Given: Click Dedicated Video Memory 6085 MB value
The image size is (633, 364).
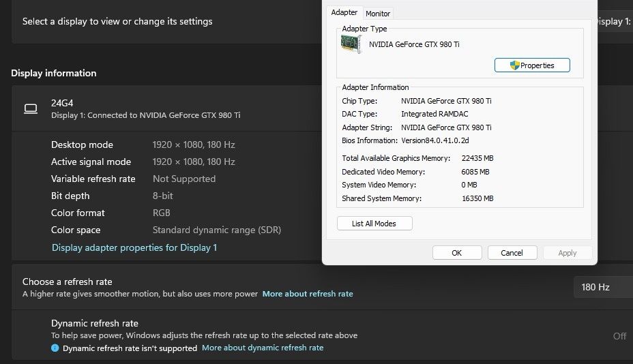Looking at the screenshot, I should 475,172.
